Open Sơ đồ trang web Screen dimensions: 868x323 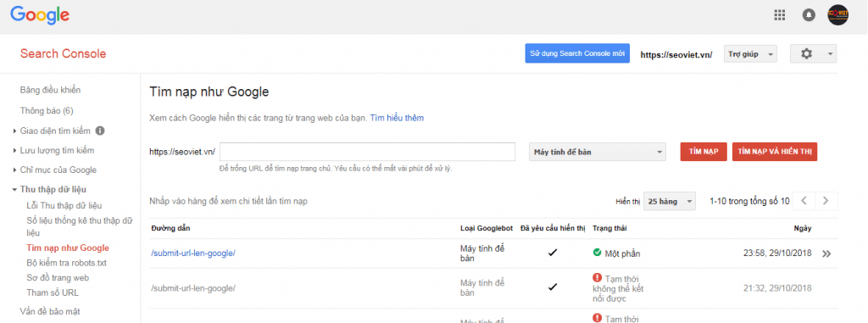(58, 277)
